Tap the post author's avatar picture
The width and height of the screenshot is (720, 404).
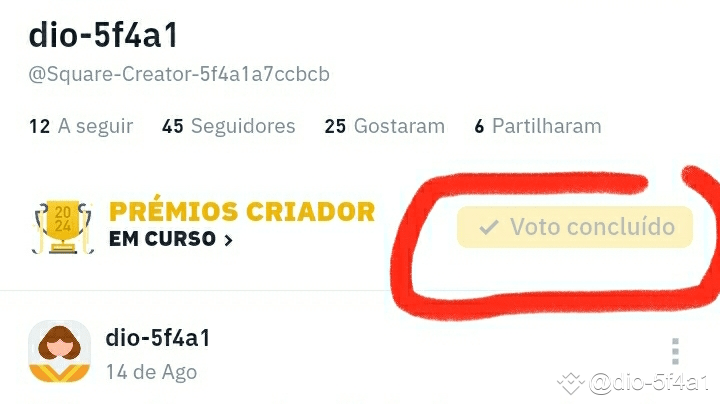(x=59, y=351)
